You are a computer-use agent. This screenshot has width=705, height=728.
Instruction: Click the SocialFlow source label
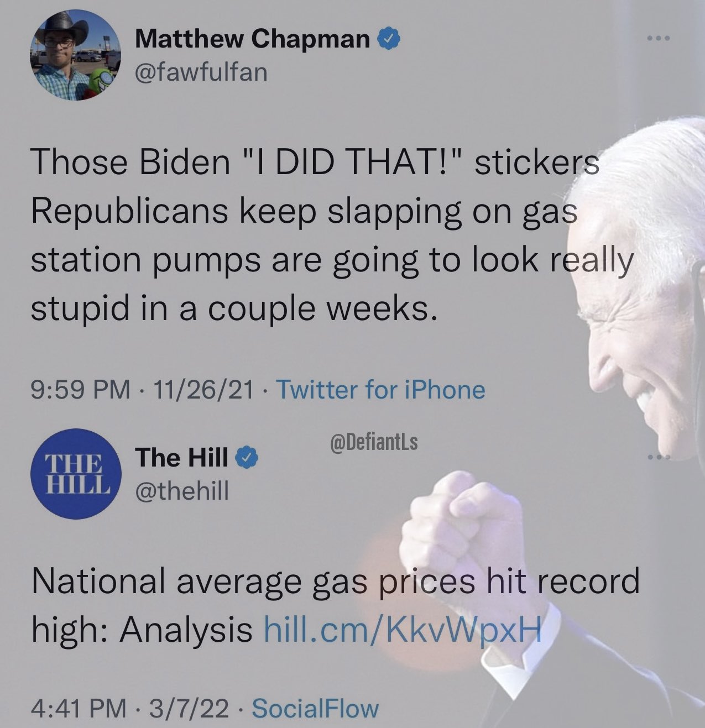pyautogui.click(x=315, y=709)
